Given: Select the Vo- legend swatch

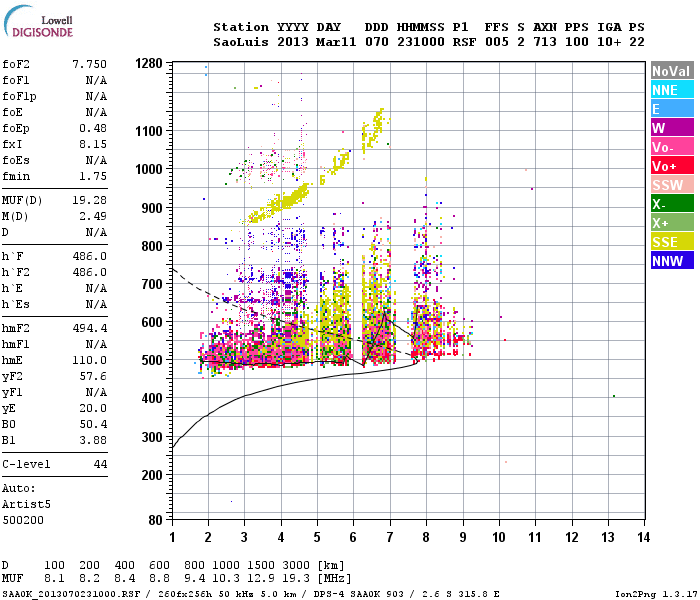Looking at the screenshot, I should (x=672, y=147).
